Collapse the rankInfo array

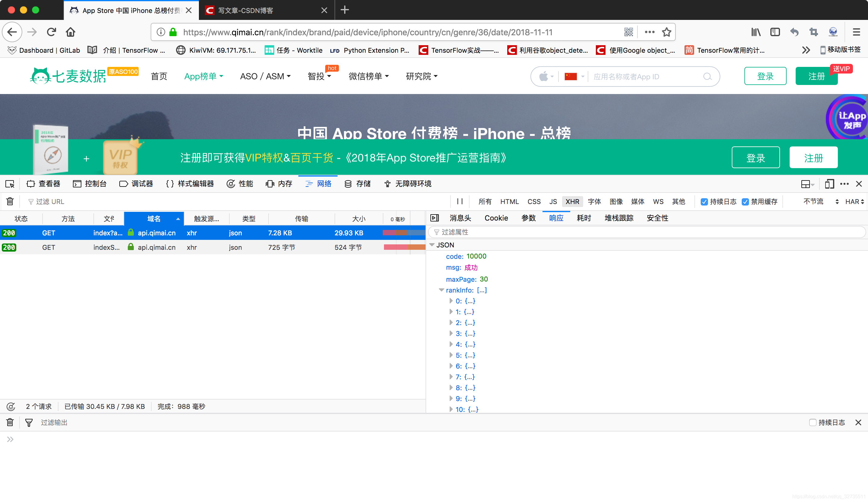(x=441, y=290)
